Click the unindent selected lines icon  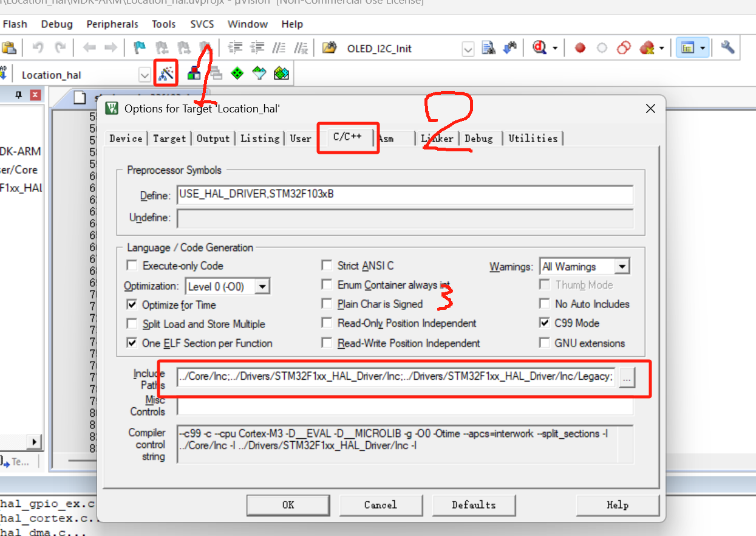tap(257, 47)
